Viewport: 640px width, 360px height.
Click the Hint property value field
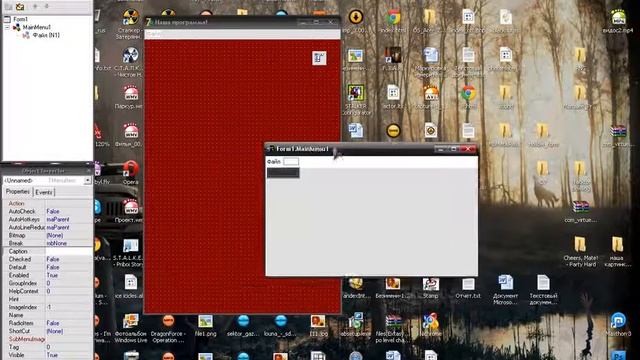(69, 299)
